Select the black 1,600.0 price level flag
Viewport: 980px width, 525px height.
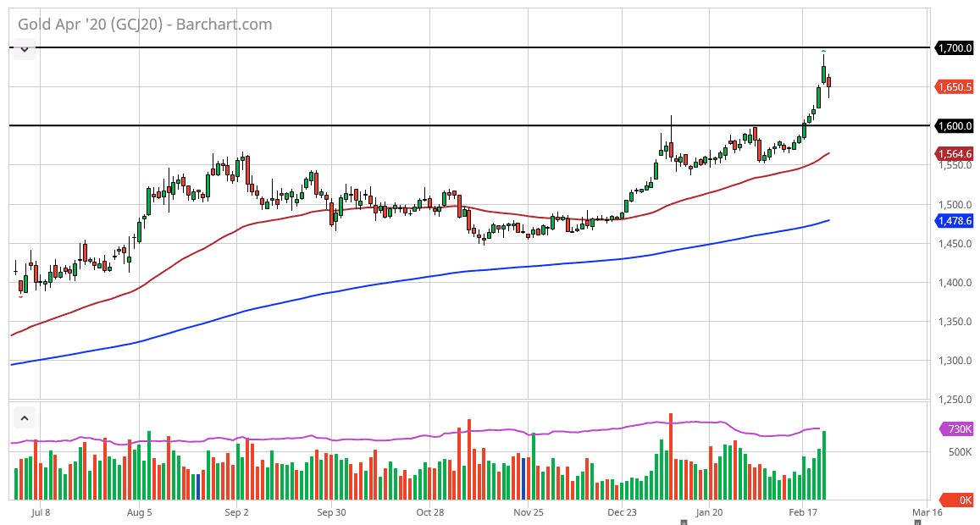pyautogui.click(x=955, y=125)
